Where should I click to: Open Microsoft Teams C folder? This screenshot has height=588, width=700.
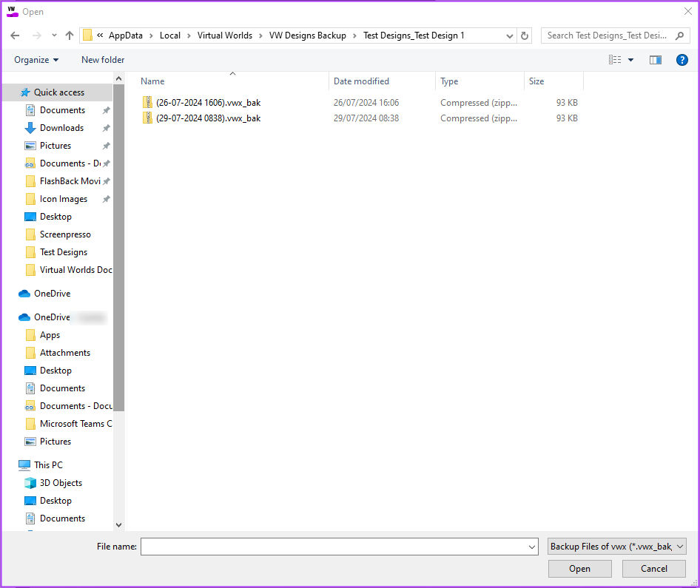75,424
